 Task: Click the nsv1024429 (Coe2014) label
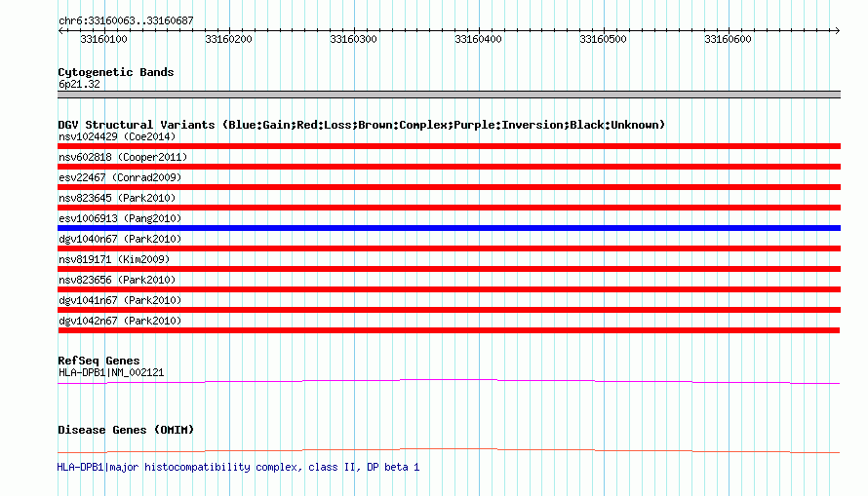pos(117,136)
